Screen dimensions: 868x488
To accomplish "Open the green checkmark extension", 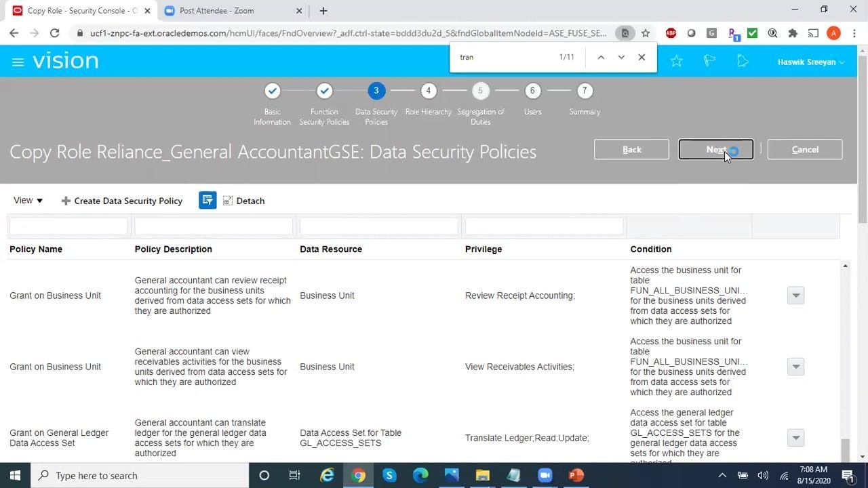I will coord(752,33).
